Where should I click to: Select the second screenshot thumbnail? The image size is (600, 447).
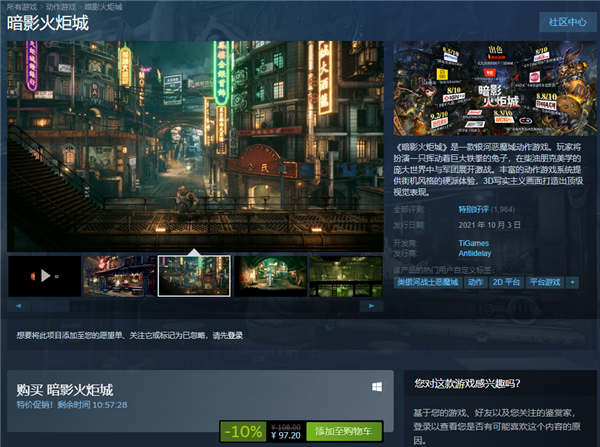[118, 275]
